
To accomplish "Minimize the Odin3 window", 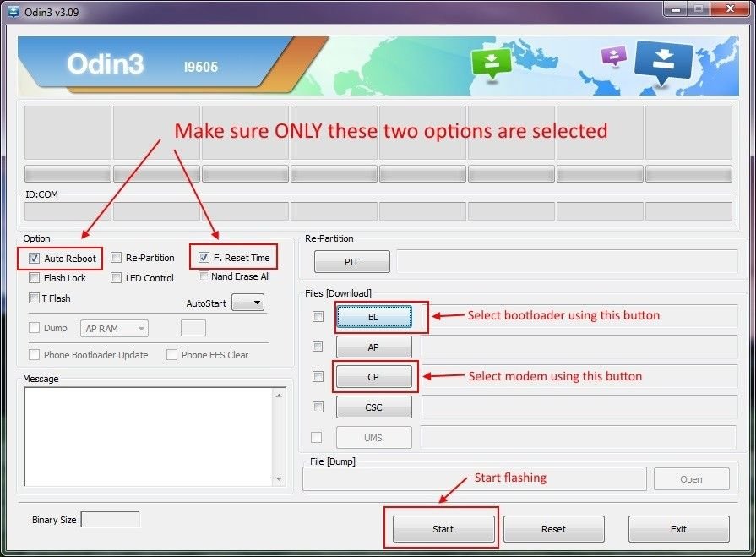I will click(x=676, y=9).
